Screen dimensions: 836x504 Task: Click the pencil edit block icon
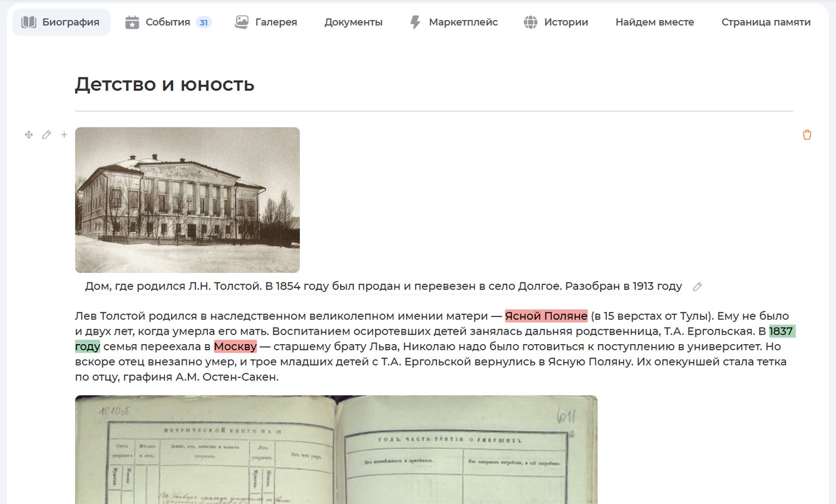click(47, 135)
